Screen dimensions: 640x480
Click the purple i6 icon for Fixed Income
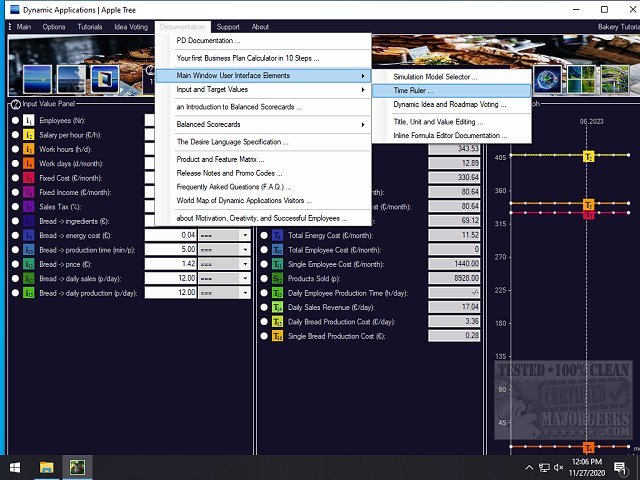click(x=29, y=192)
